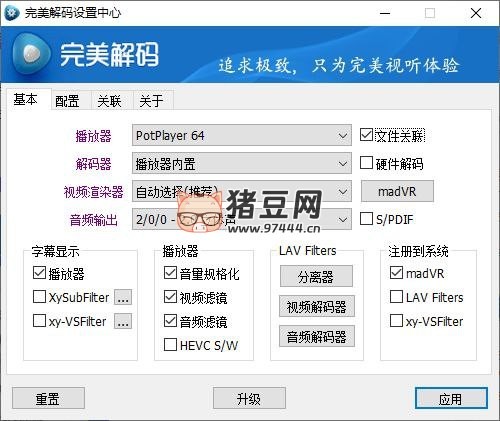The width and height of the screenshot is (500, 421).
Task: Expand the 视频渲染器 dropdown
Action: pyautogui.click(x=242, y=191)
